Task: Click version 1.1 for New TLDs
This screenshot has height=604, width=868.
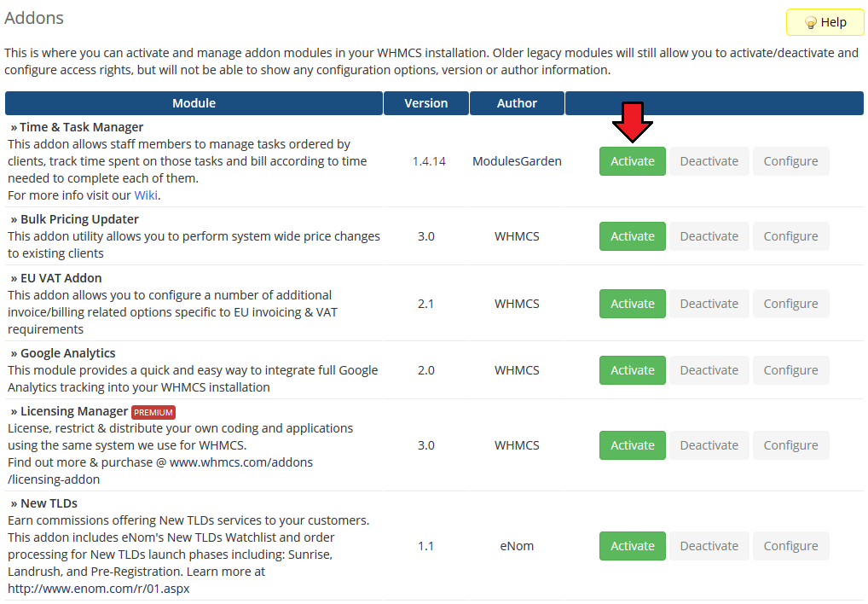Action: [x=425, y=547]
